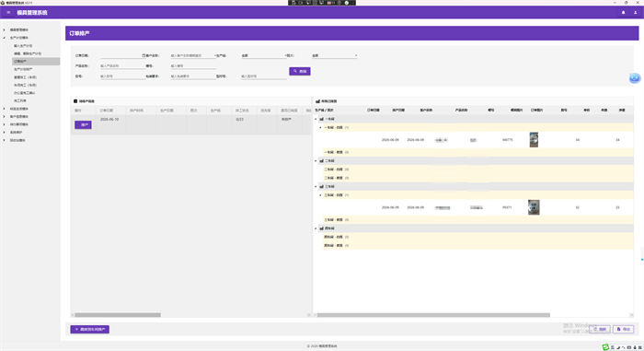
Task: Click the green check icon in top remote toolbar
Action: tap(347, 3)
